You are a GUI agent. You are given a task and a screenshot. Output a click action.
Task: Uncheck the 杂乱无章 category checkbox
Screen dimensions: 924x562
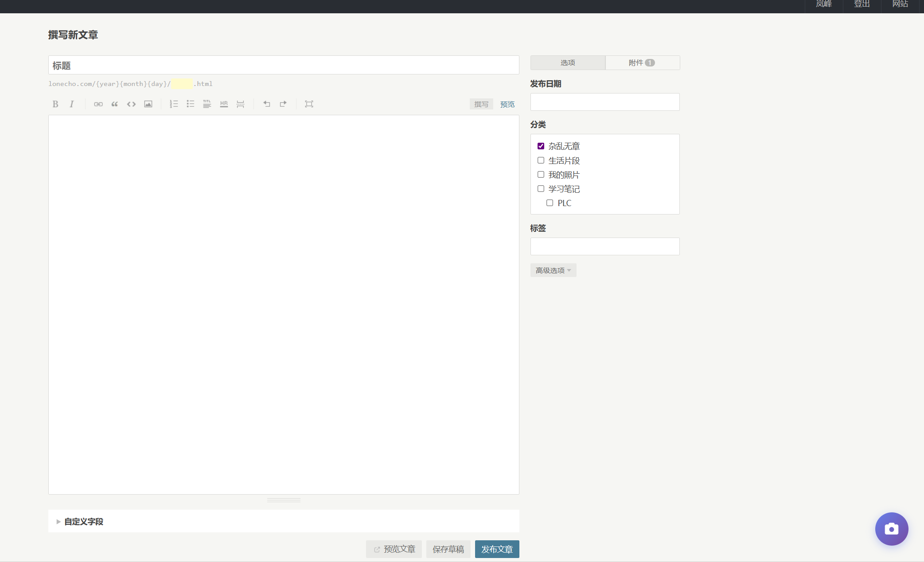click(541, 146)
